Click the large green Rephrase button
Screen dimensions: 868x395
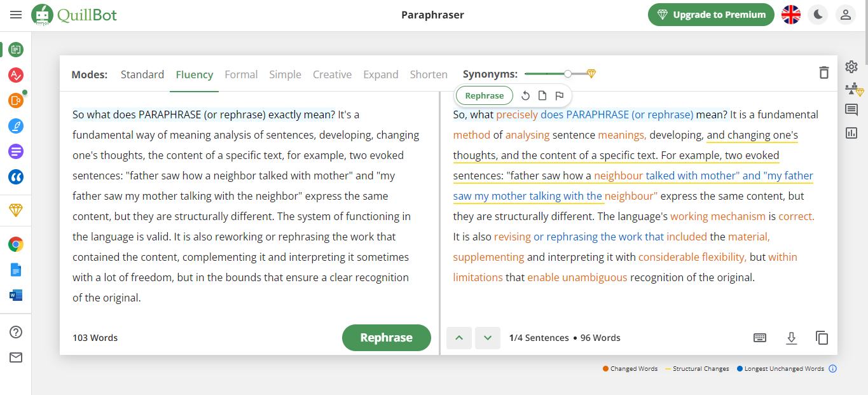click(387, 338)
